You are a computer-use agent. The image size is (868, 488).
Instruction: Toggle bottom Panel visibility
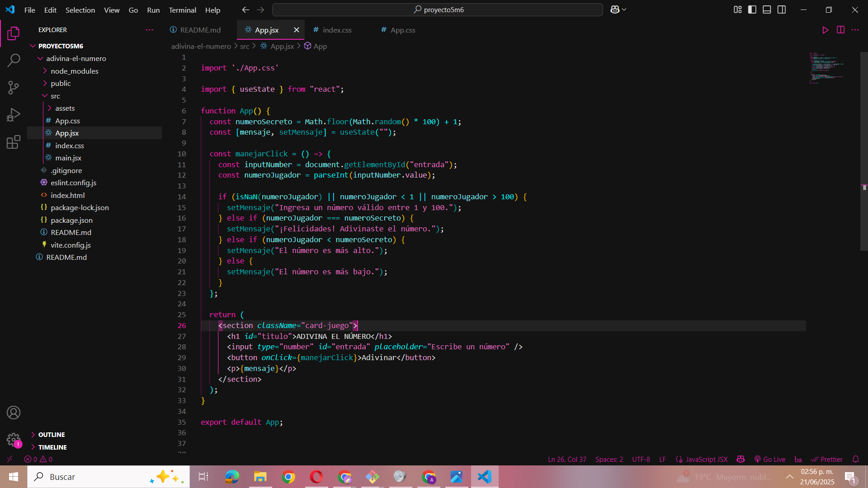pos(767,9)
